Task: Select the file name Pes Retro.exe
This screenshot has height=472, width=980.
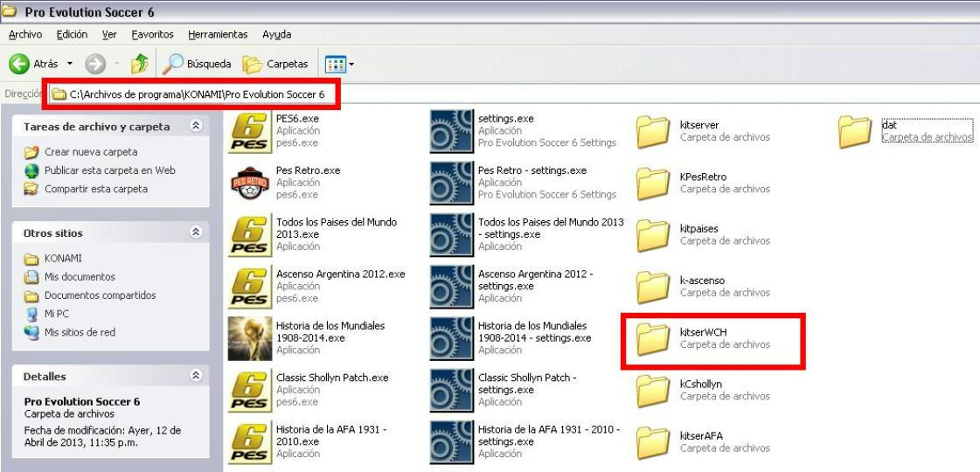Action: [x=308, y=170]
